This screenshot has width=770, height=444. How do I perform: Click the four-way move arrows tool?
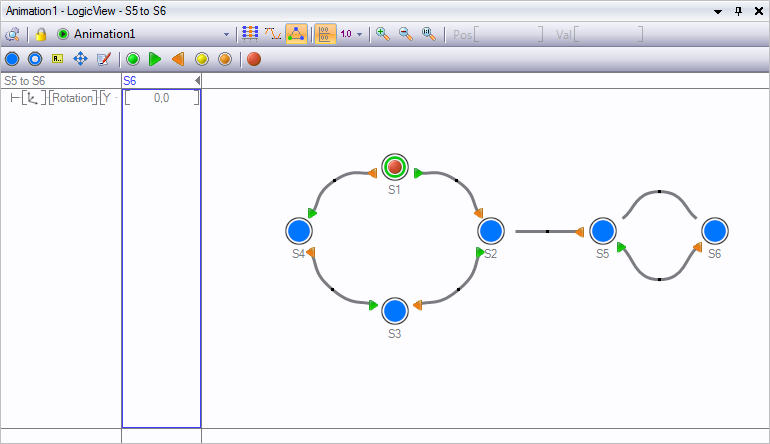coord(81,59)
